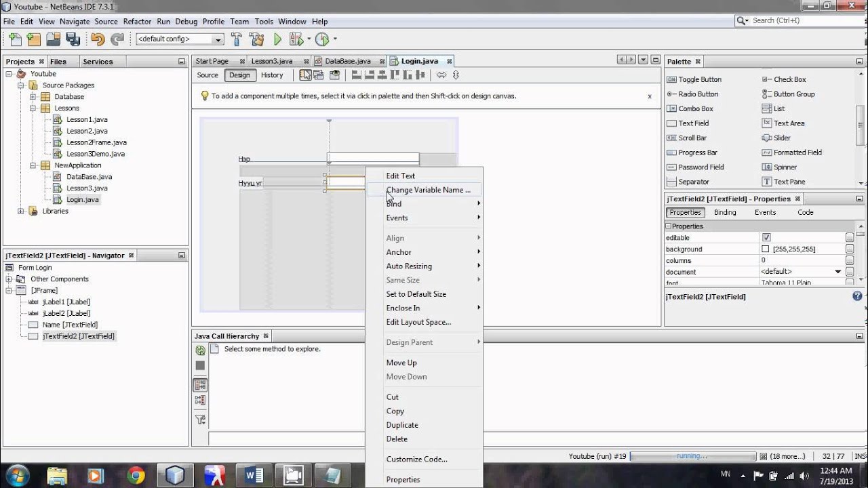Open Chrome from the taskbar
Screen dimensions: 868x488
pyautogui.click(x=136, y=476)
